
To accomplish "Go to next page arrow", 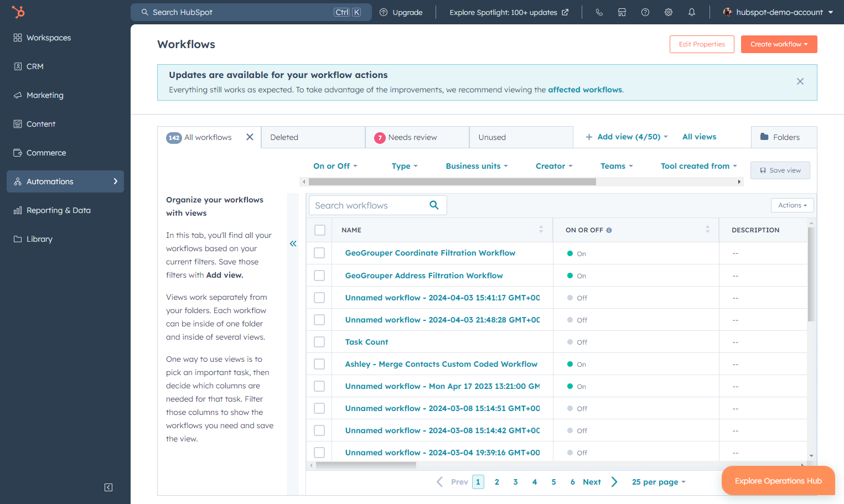I will coord(614,482).
